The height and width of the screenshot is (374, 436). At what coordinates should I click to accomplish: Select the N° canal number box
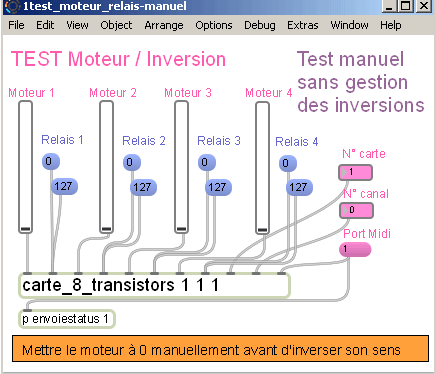pos(356,210)
